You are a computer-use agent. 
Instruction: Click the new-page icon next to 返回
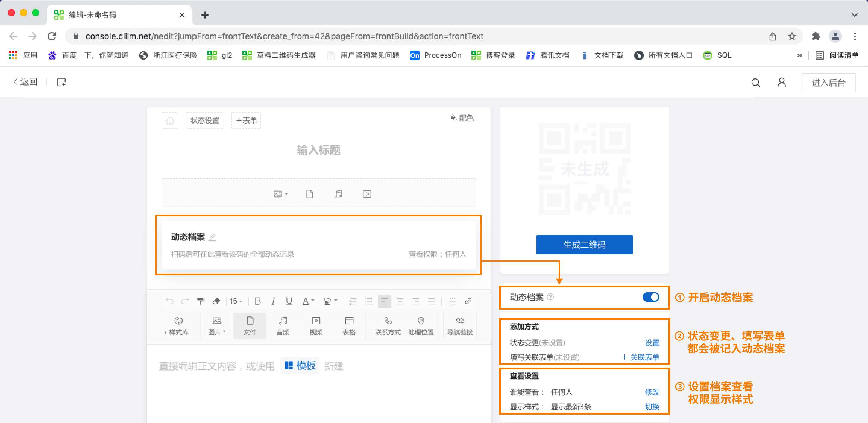click(61, 82)
